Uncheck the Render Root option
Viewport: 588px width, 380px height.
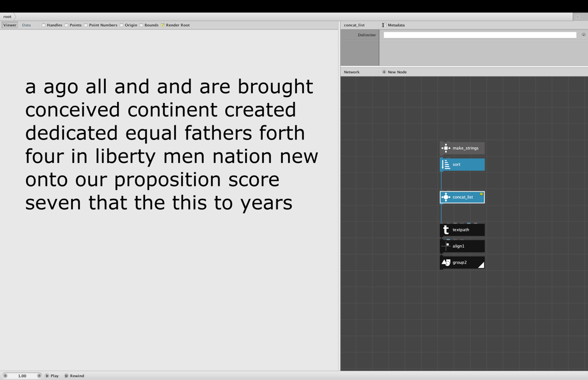(x=163, y=25)
